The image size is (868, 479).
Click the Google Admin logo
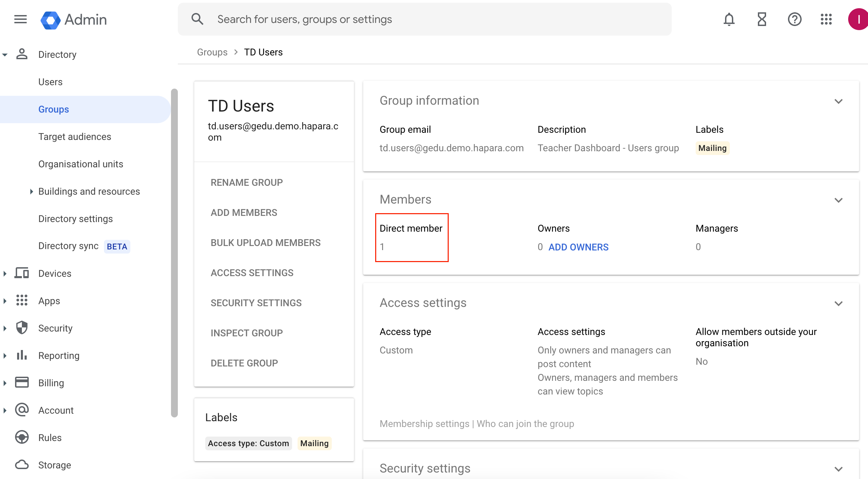pyautogui.click(x=74, y=20)
